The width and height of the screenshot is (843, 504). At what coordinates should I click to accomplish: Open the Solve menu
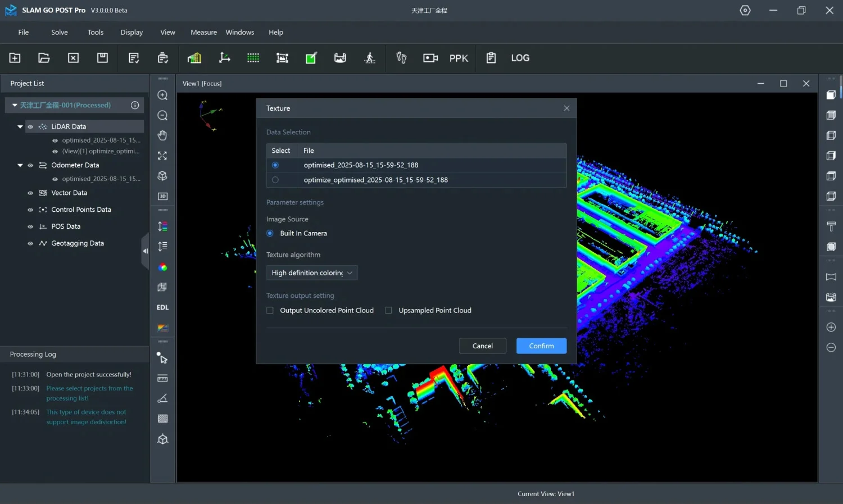pos(59,32)
